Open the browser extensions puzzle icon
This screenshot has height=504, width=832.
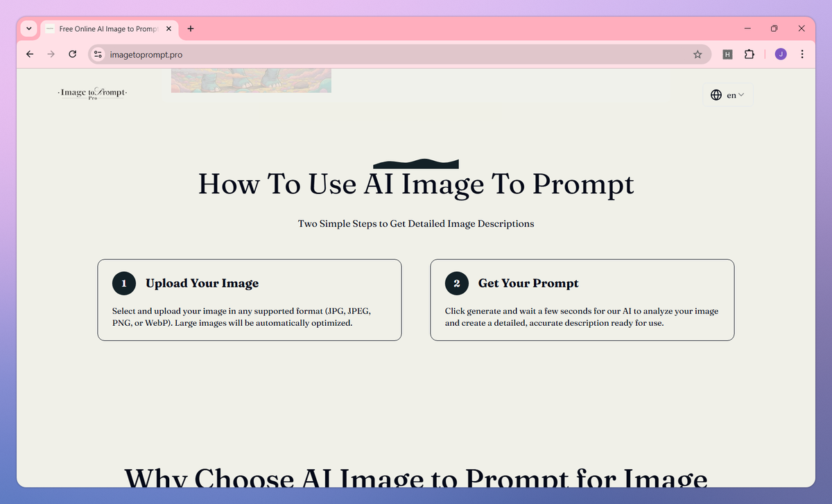(x=749, y=54)
